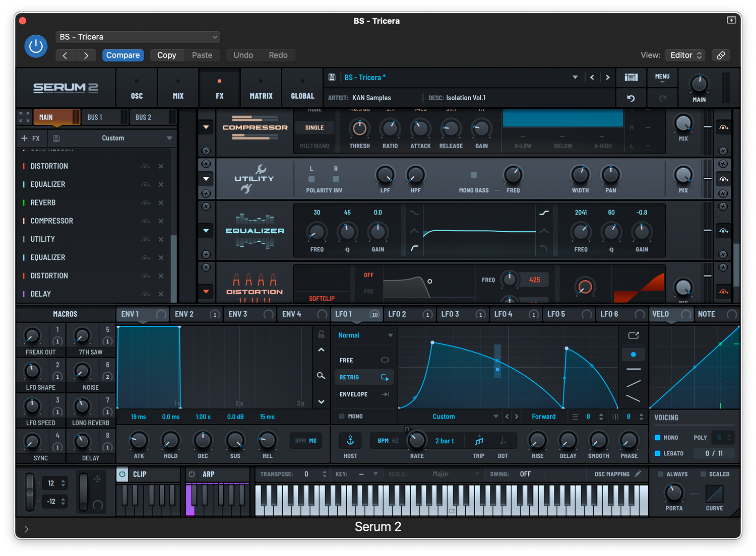Click the envelope zoom magnifier icon
The width and height of the screenshot is (756, 556).
click(321, 376)
